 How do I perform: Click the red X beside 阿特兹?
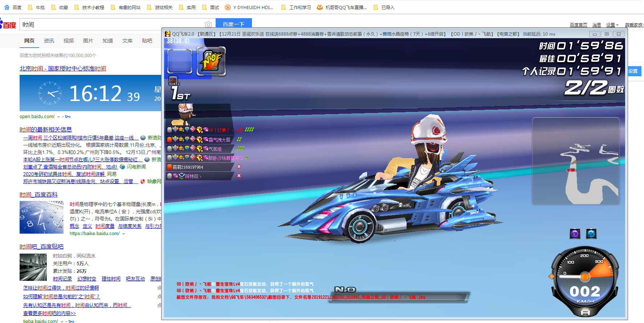click(239, 175)
